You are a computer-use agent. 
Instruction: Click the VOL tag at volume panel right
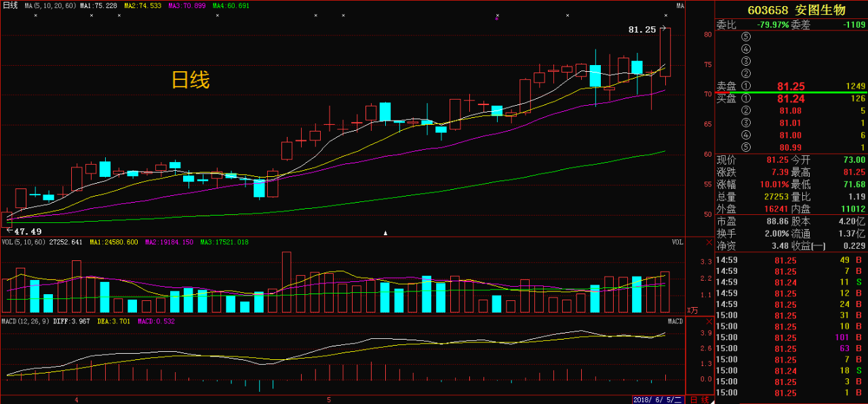[677, 242]
